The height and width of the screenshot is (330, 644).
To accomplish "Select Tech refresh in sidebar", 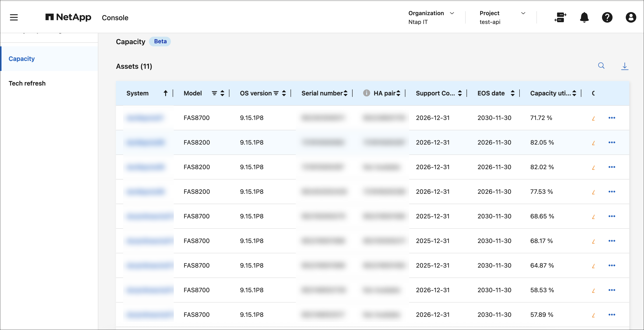I will point(27,83).
